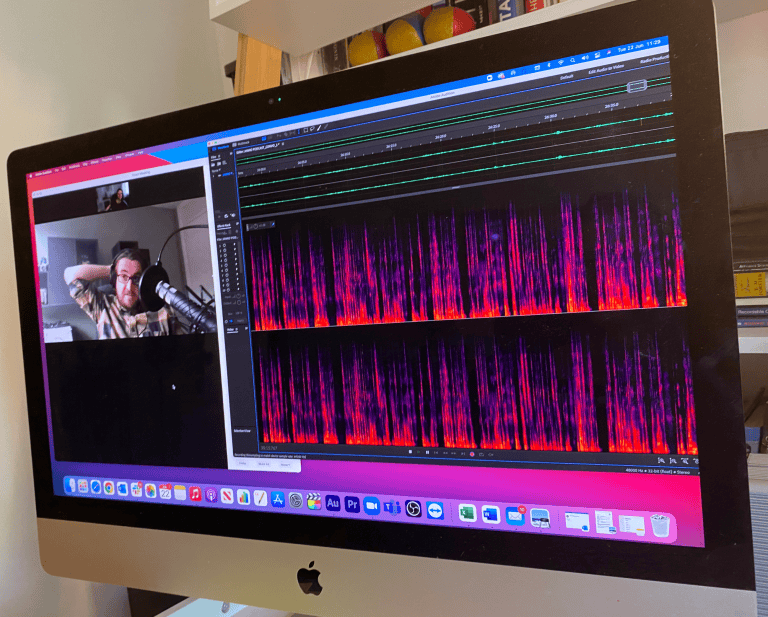Select the Marquee Selection tool in Audition

305,130
